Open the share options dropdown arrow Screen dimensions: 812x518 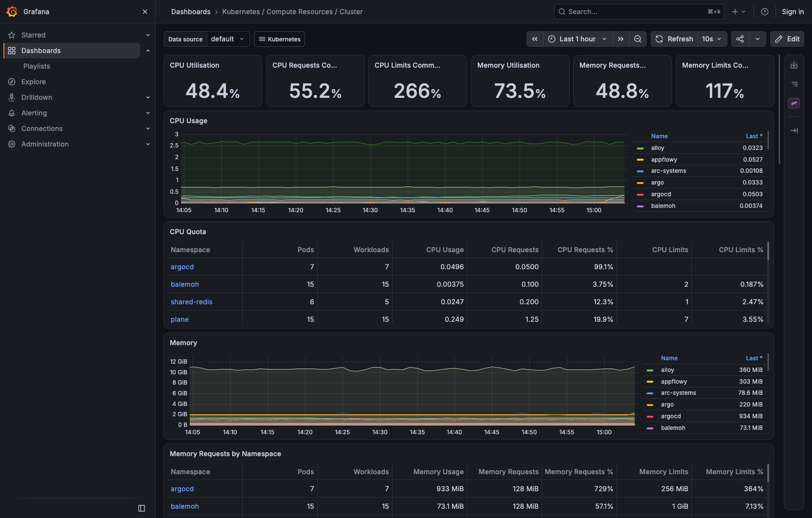(x=758, y=39)
